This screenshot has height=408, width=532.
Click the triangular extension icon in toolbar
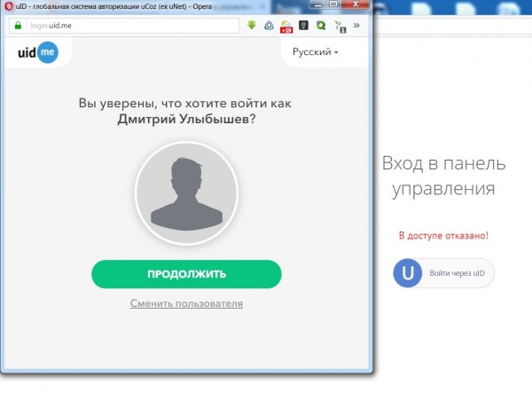pyautogui.click(x=269, y=25)
